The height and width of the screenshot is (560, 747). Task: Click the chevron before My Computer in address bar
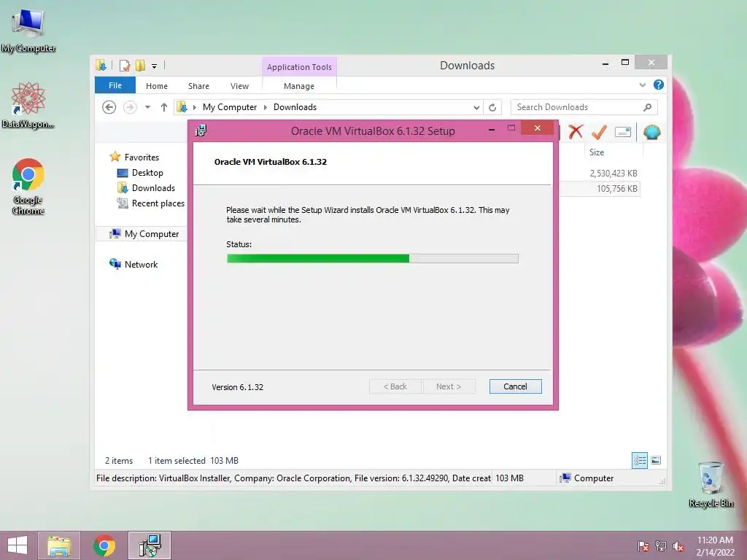(194, 108)
